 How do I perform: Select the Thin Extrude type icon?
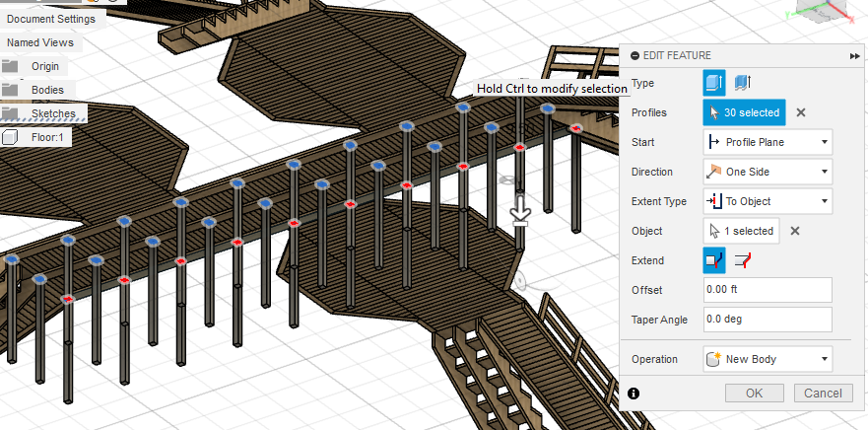742,83
